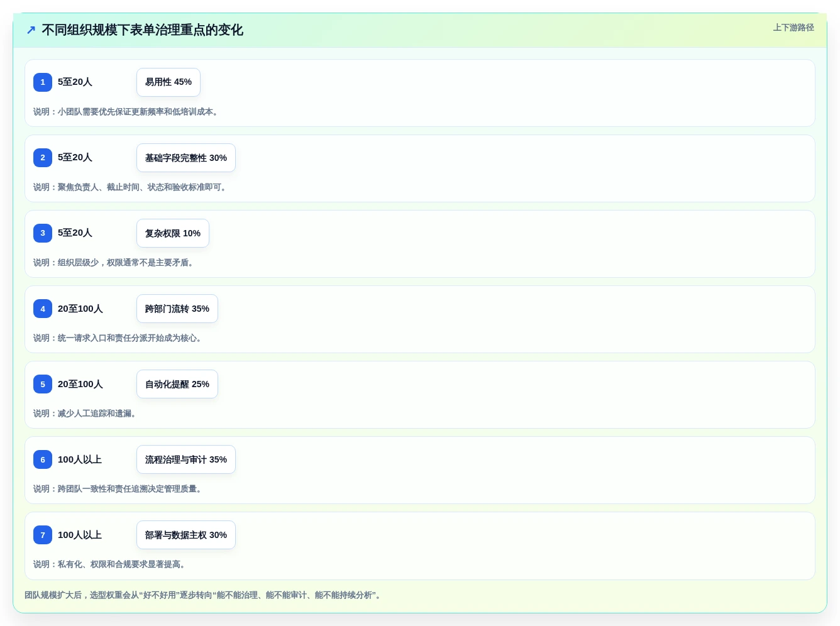840x626 pixels.
Task: Click the number 4 badge
Action: tap(43, 309)
